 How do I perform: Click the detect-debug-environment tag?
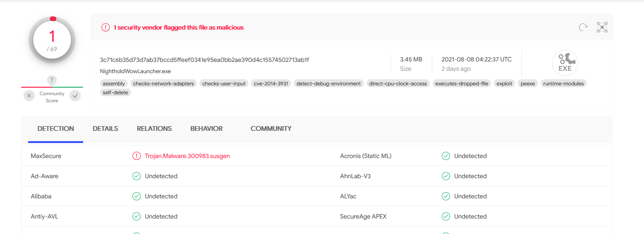tap(329, 83)
